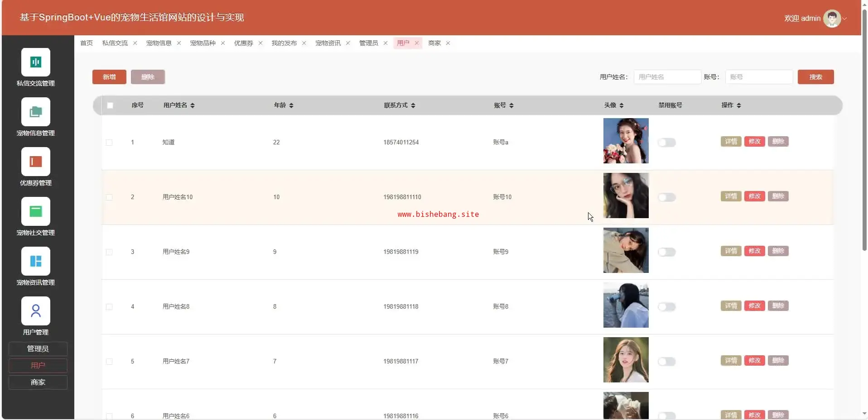Close the 宠物信息 tab
The height and width of the screenshot is (420, 868).
point(179,43)
